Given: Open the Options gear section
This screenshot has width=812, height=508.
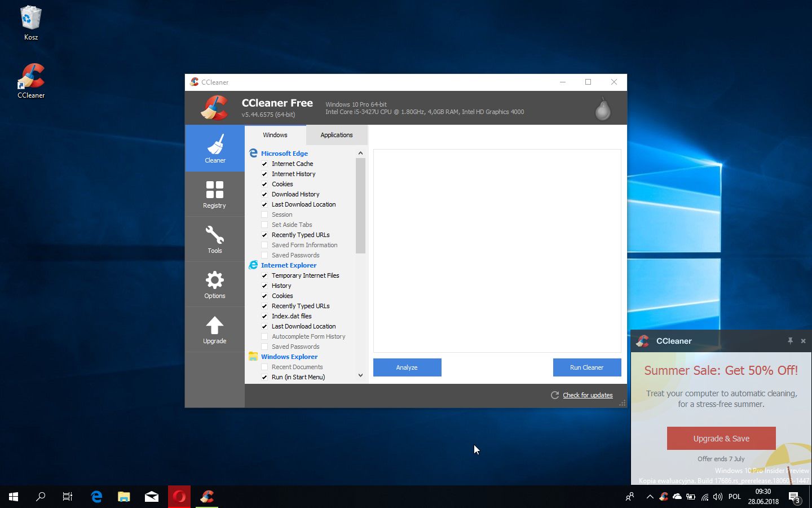Looking at the screenshot, I should [214, 284].
